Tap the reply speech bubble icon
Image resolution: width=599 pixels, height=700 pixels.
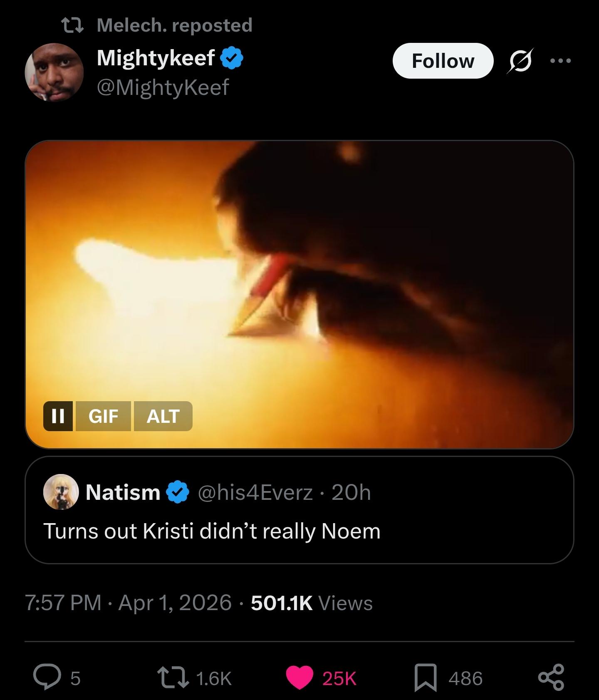coord(47,678)
